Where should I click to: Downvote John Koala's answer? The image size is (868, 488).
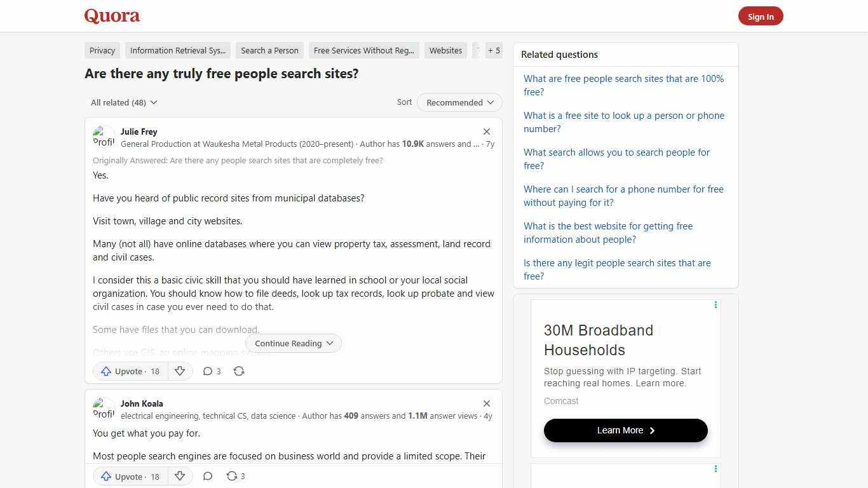tap(180, 476)
